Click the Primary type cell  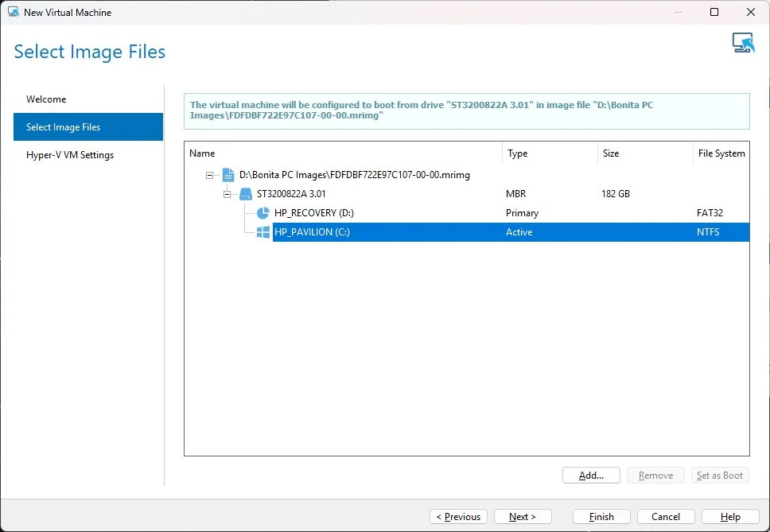coord(522,213)
